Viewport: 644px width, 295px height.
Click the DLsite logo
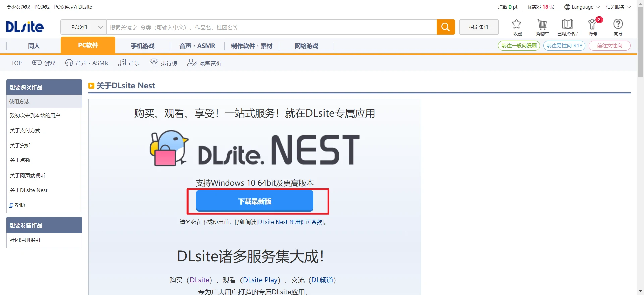(25, 27)
